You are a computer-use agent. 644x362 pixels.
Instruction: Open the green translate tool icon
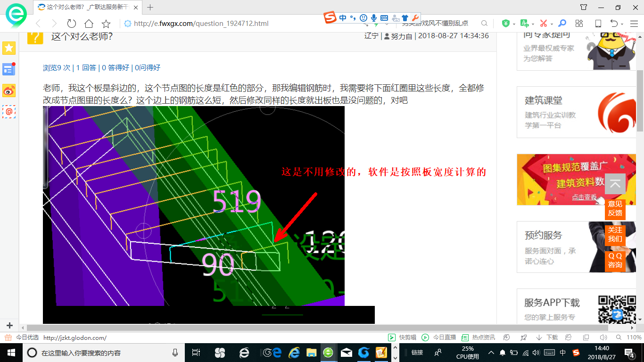pos(524,23)
